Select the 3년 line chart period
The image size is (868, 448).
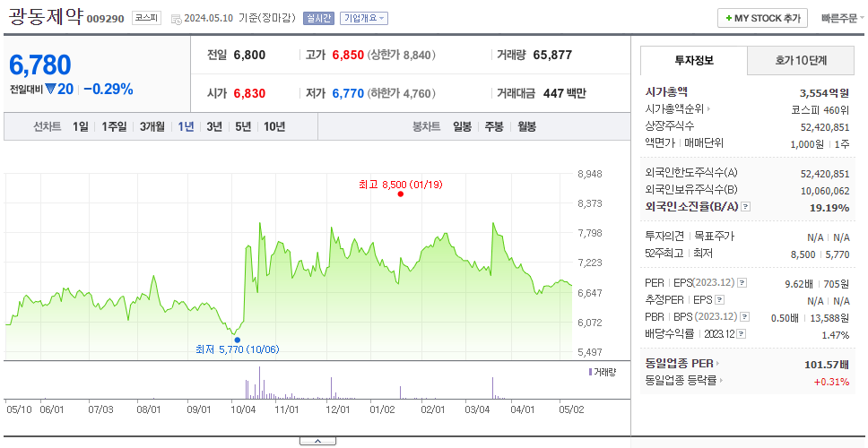(x=214, y=126)
